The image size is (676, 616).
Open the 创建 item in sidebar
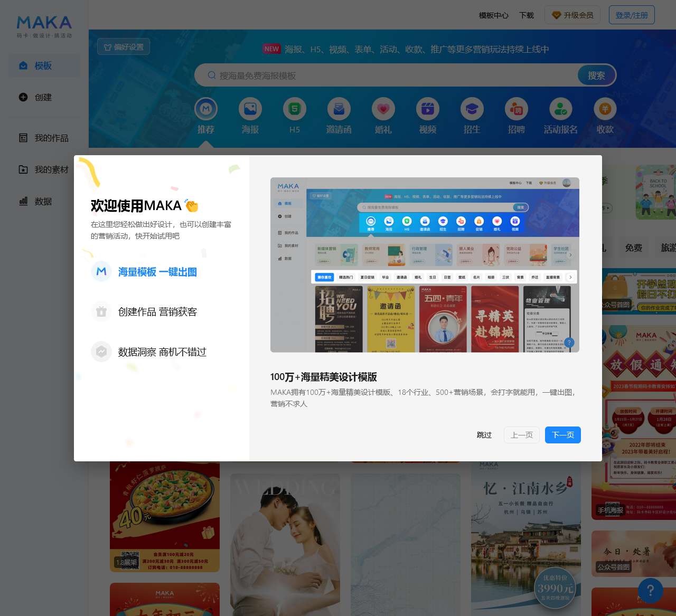click(44, 97)
